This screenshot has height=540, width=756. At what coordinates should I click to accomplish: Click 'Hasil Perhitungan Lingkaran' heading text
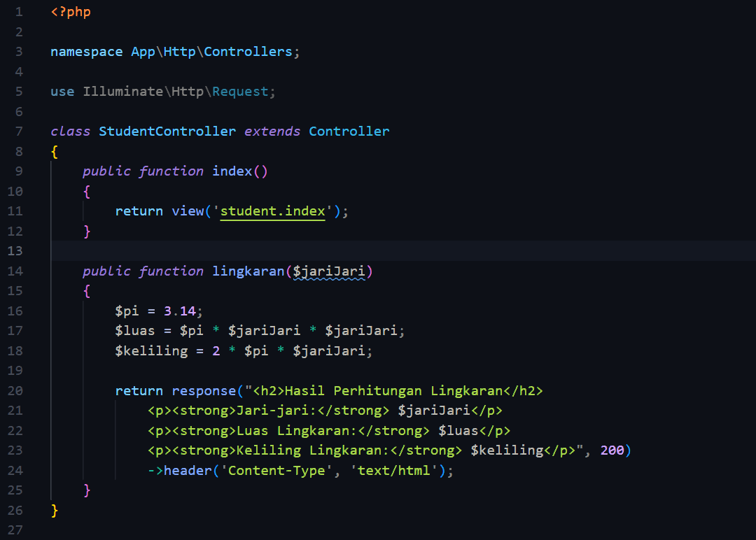click(394, 391)
